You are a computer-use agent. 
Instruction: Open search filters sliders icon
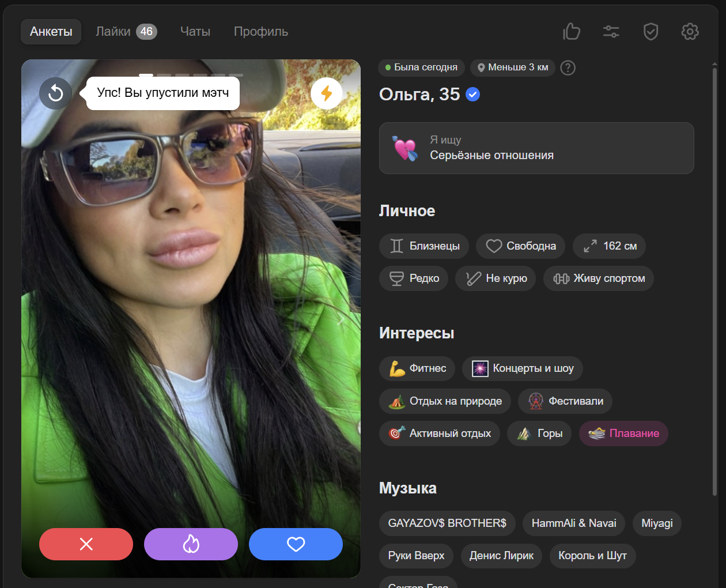click(611, 31)
